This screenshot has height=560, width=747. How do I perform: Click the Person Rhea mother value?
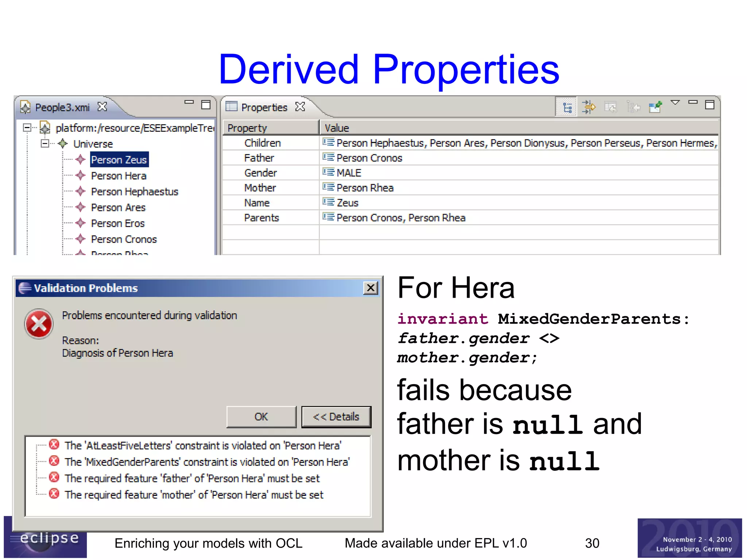(x=365, y=188)
